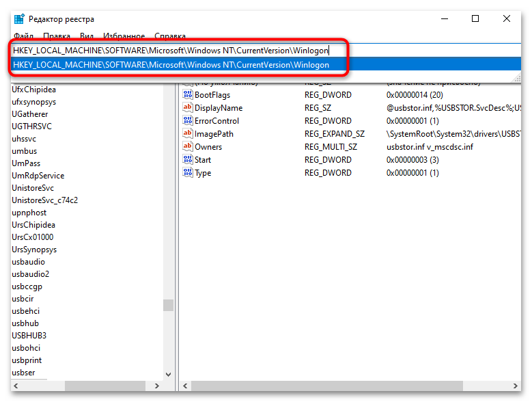Image resolution: width=532 pixels, height=402 pixels.
Task: Select the UGatherer key
Action: pyautogui.click(x=30, y=114)
